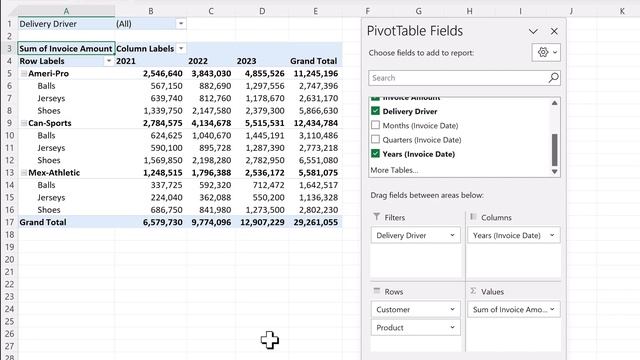This screenshot has height=360, width=640.
Task: Uncheck the Delivery Driver field checkbox
Action: point(376,111)
